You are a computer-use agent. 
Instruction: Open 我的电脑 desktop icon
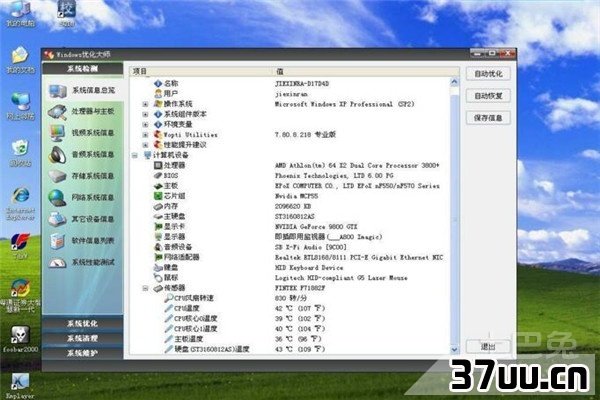coord(21,13)
